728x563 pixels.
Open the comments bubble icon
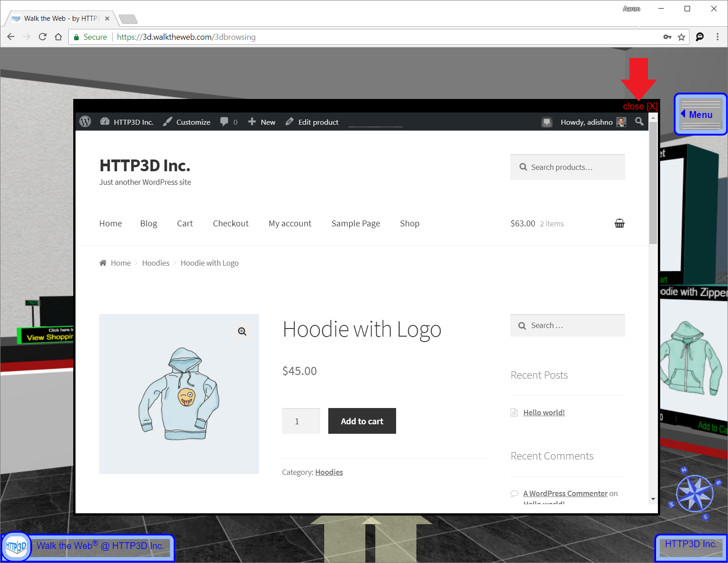[x=224, y=122]
